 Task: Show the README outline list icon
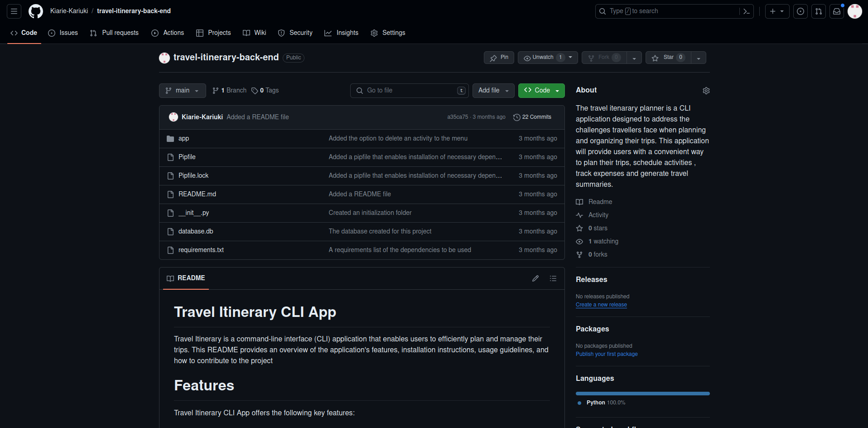point(553,278)
